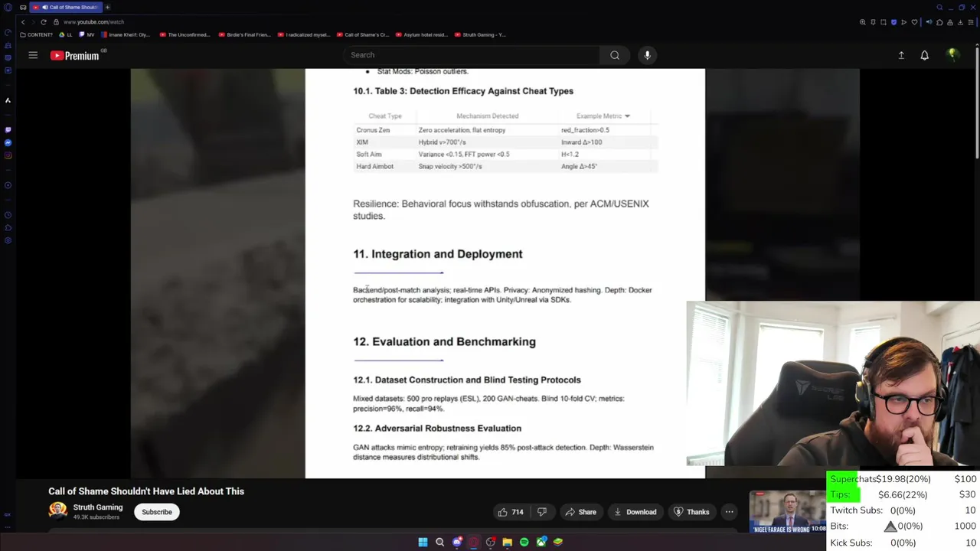
Task: Open the Easy Setup sliders menu
Action: click(x=971, y=22)
